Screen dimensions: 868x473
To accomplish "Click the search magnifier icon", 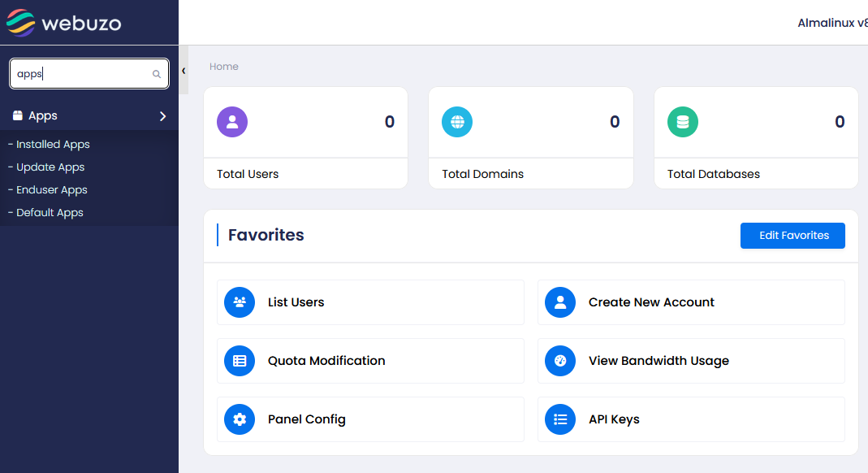I will click(x=157, y=74).
